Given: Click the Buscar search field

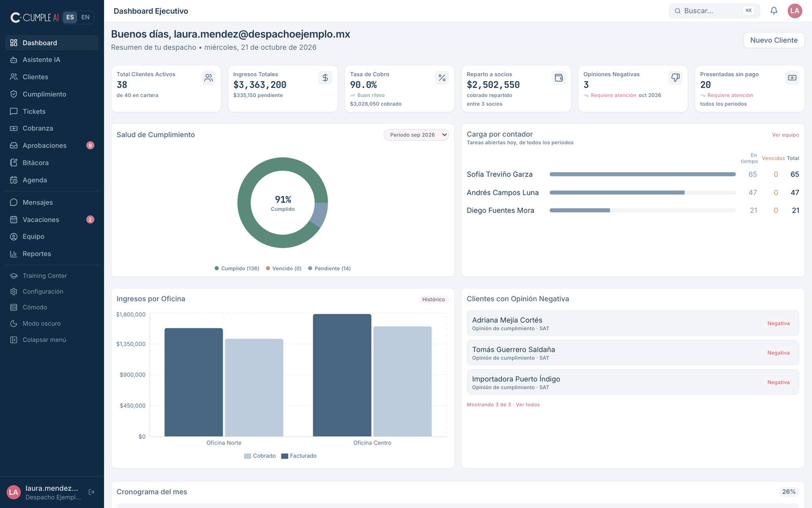Looking at the screenshot, I should coord(715,11).
